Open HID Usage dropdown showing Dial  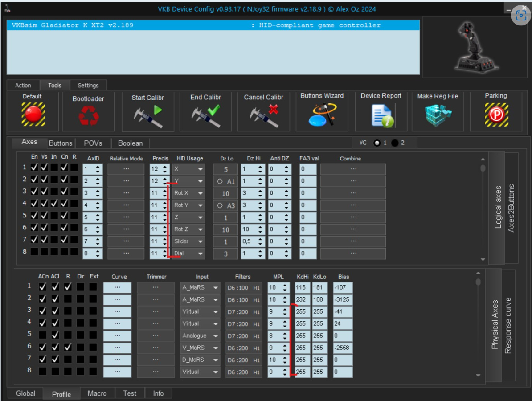pos(188,254)
